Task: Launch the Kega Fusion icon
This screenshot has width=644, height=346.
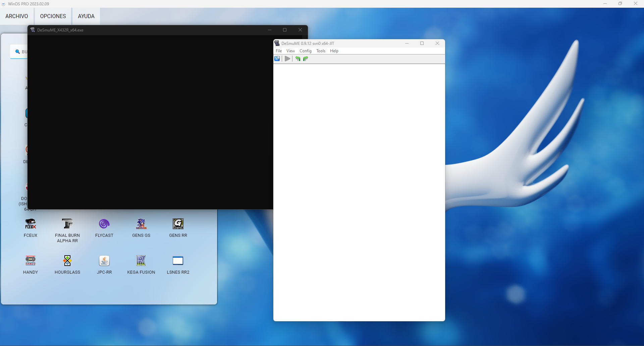Action: coord(141,261)
